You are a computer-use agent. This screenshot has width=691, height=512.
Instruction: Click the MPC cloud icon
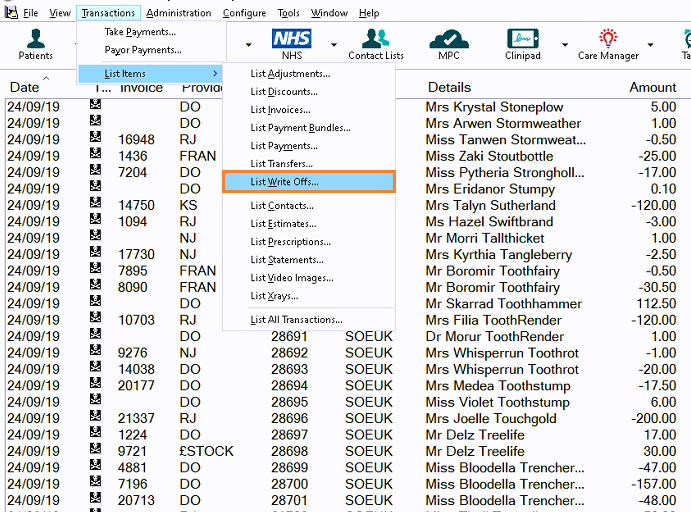point(449,43)
